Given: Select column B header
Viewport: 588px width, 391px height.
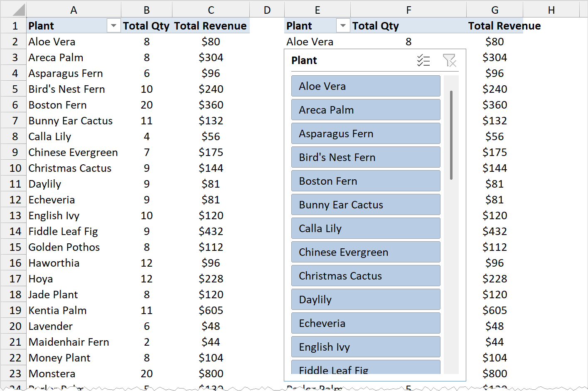Looking at the screenshot, I should 147,10.
